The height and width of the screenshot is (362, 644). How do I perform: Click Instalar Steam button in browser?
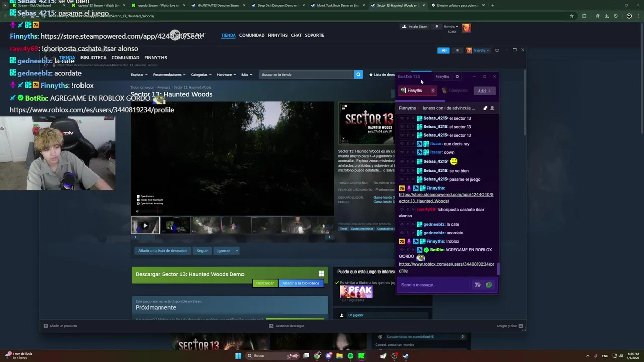point(415,27)
